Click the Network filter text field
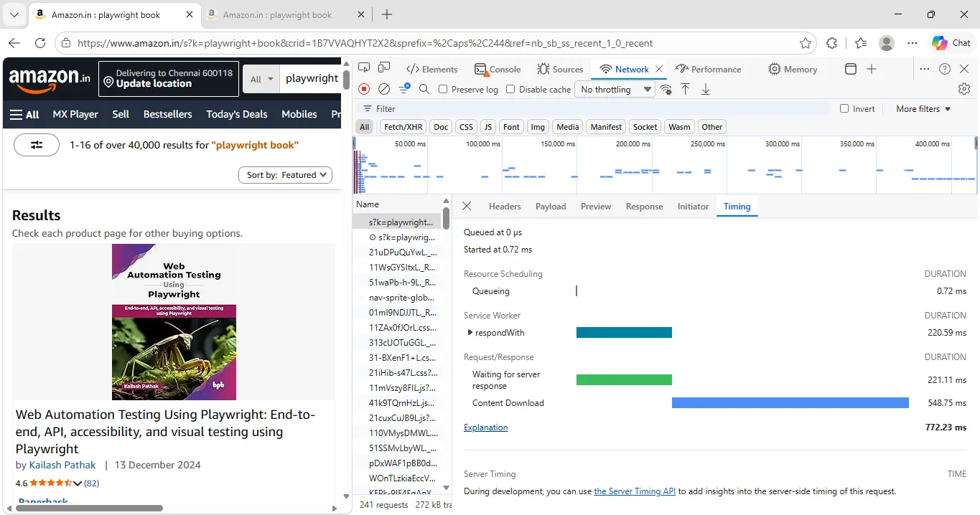980x515 pixels. coord(593,109)
